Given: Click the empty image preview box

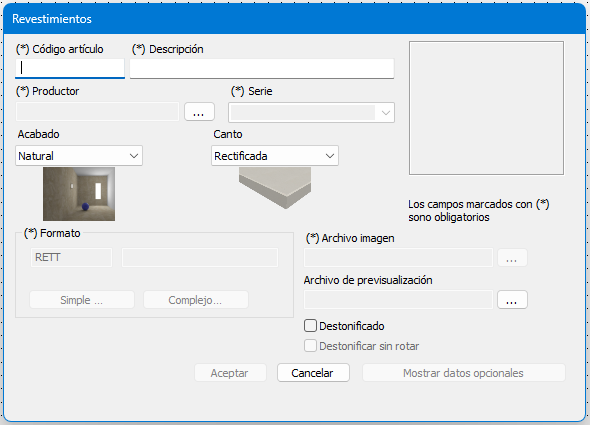Looking at the screenshot, I should [486, 108].
